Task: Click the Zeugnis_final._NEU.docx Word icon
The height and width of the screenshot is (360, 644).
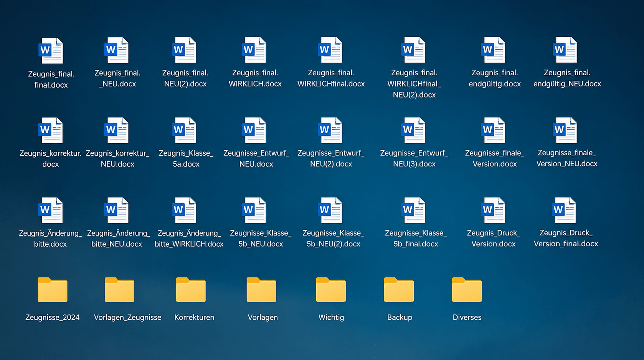Action: 116,50
